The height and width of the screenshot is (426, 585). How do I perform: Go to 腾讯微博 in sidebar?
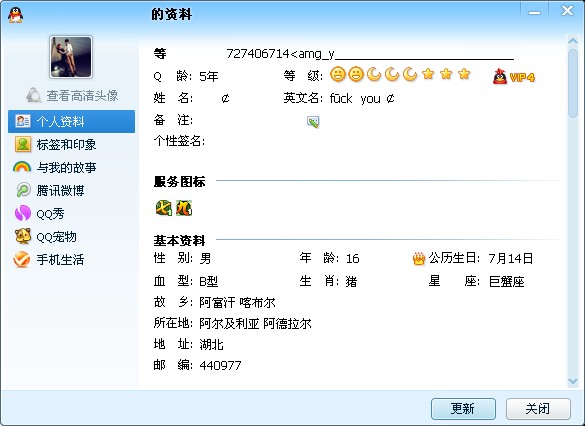click(50, 191)
